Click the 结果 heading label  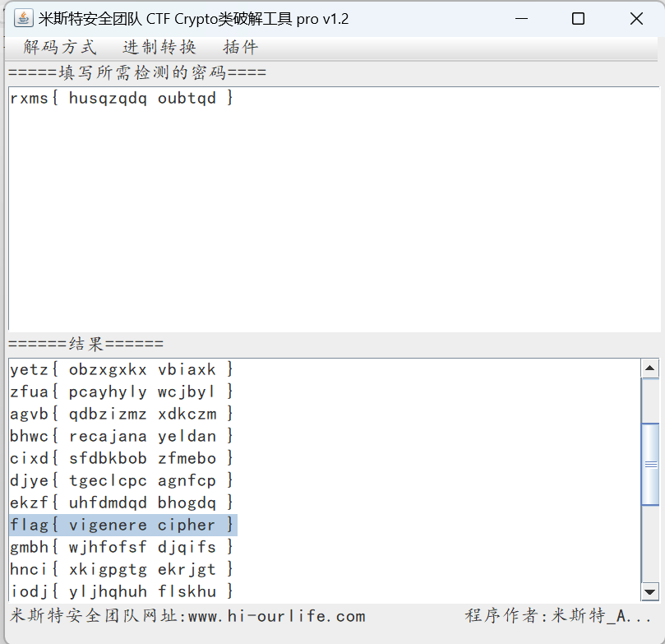(x=85, y=344)
